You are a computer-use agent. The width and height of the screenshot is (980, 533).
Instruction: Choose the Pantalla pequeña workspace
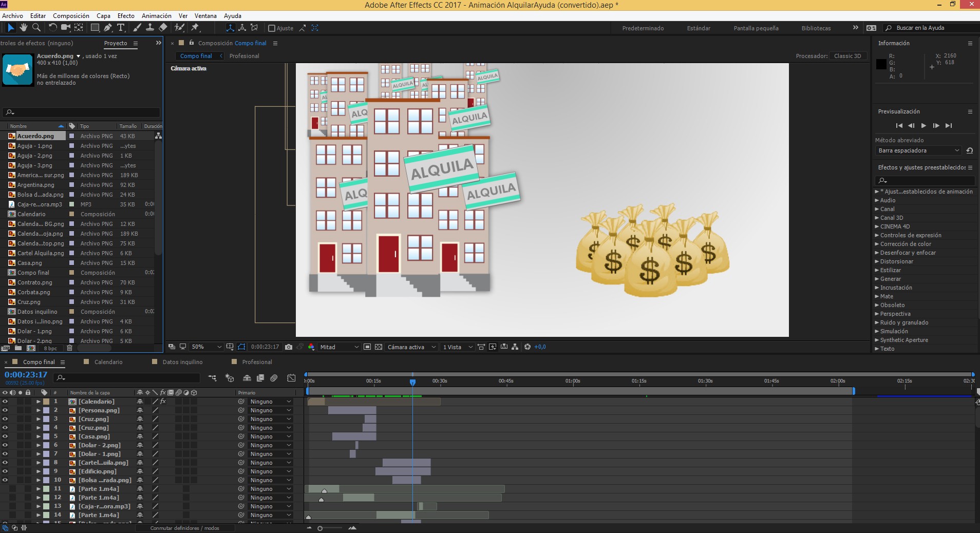pyautogui.click(x=756, y=28)
